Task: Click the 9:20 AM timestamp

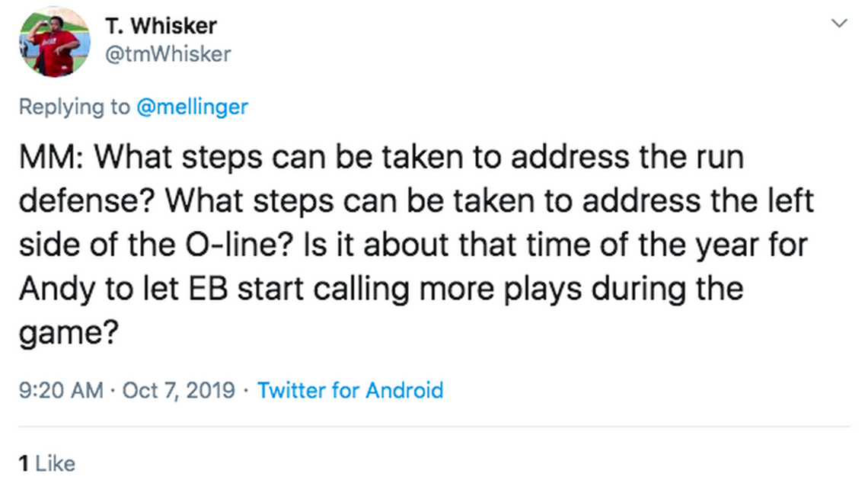Action: click(60, 391)
